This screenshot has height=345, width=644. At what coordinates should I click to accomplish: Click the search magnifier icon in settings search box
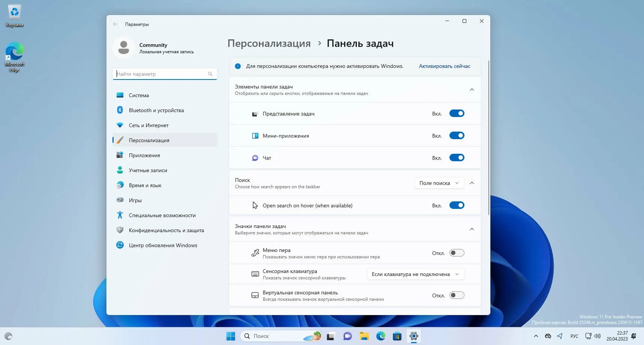point(210,74)
